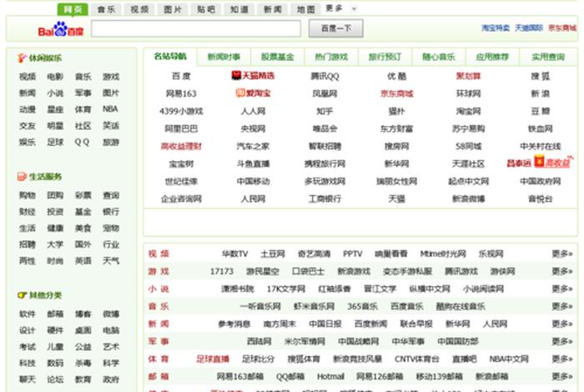Open the NBA link in sidebar
This screenshot has width=584, height=392.
pos(110,109)
